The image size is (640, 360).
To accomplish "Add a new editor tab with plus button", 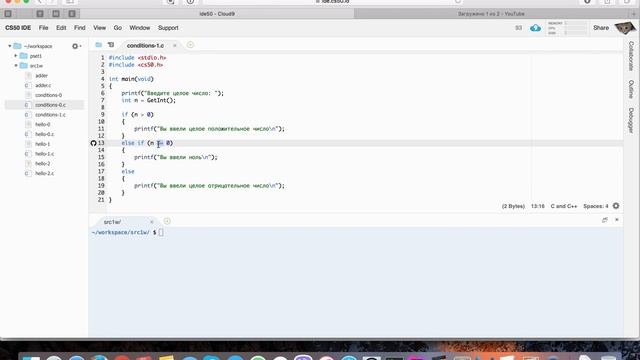I will 190,45.
